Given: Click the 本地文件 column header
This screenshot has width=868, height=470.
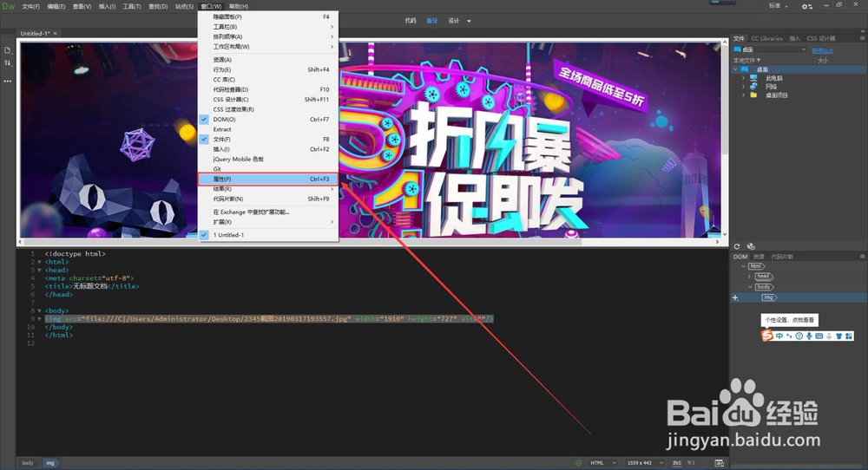Looking at the screenshot, I should (x=746, y=61).
